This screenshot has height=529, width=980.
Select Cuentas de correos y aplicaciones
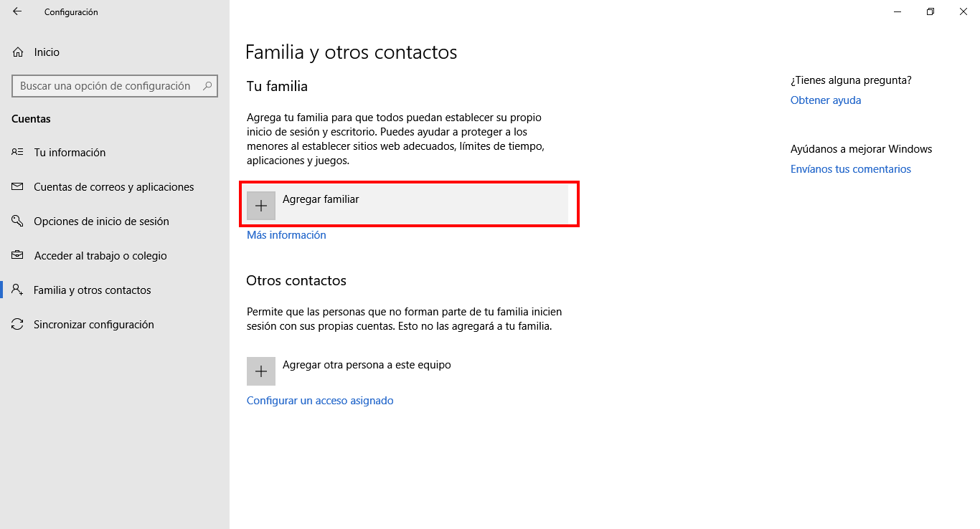pyautogui.click(x=115, y=187)
